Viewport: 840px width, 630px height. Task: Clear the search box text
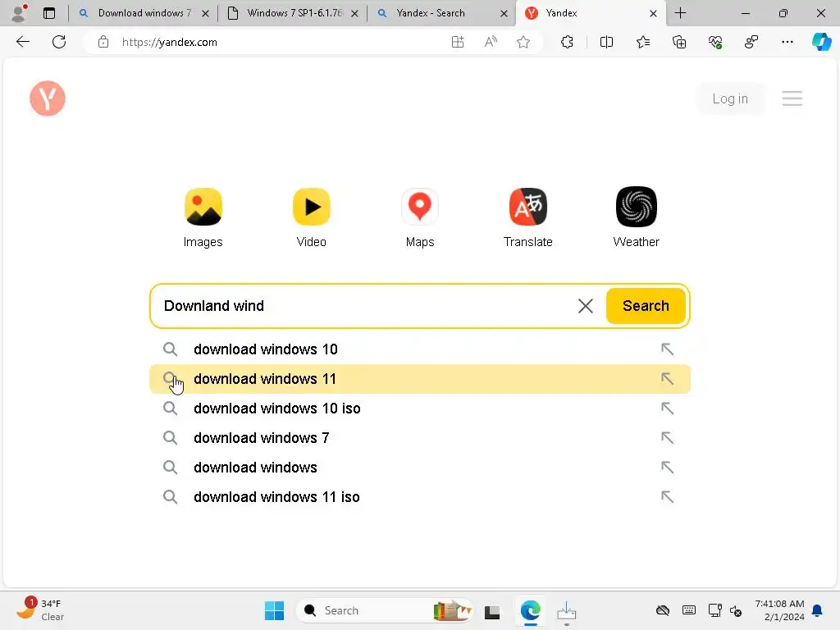pyautogui.click(x=586, y=306)
